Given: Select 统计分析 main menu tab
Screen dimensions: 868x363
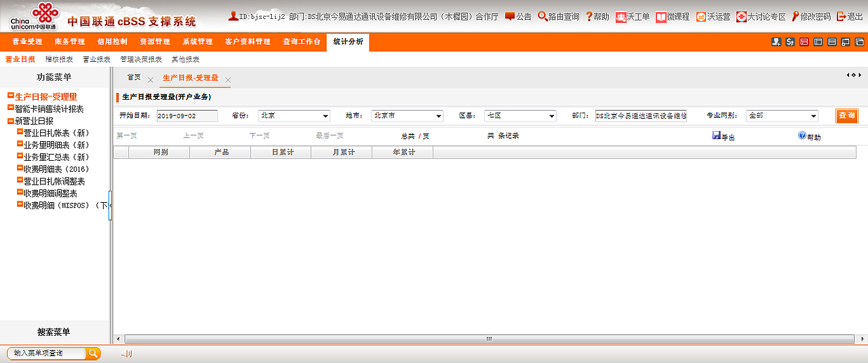Looking at the screenshot, I should (x=348, y=42).
